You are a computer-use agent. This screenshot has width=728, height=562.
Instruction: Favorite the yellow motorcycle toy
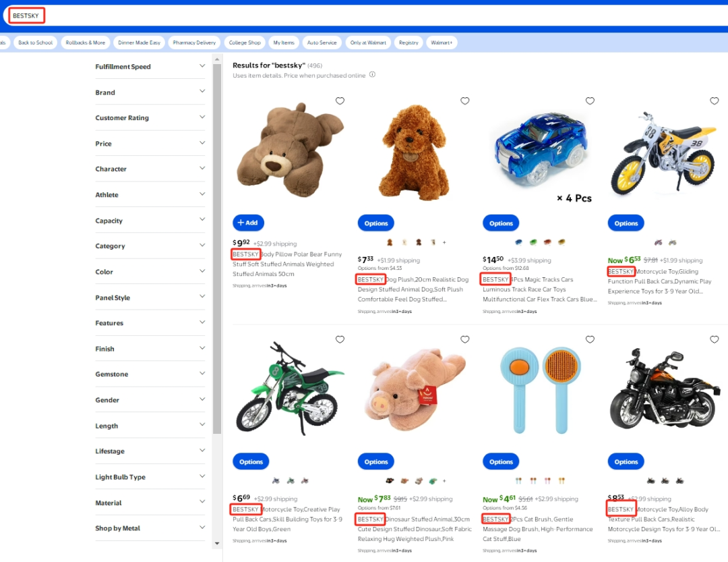(714, 101)
